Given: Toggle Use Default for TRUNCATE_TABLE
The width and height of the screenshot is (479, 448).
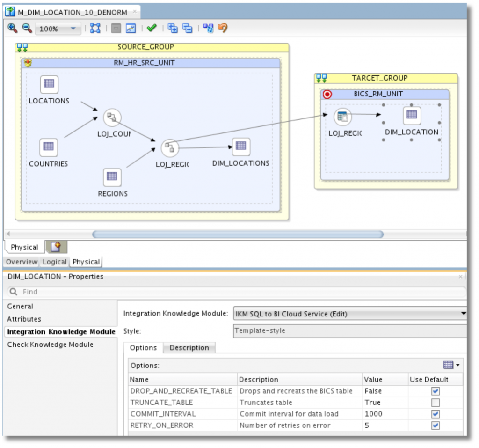Looking at the screenshot, I should pos(435,403).
